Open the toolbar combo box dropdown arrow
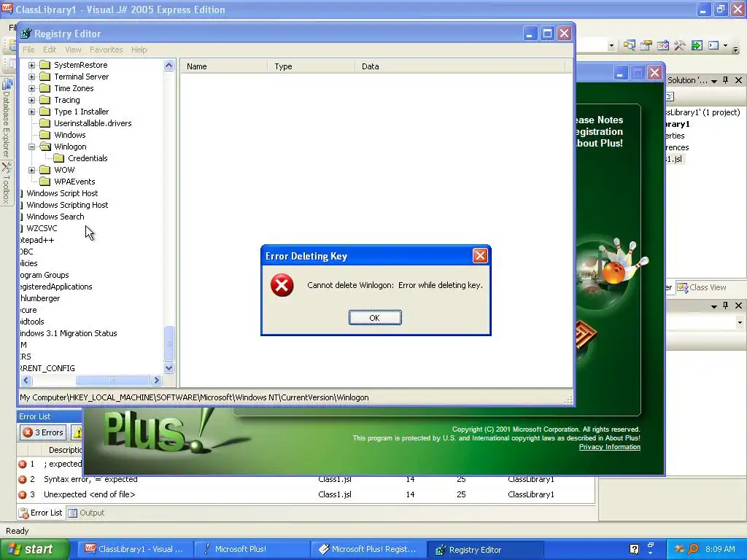This screenshot has width=747, height=560. [611, 46]
